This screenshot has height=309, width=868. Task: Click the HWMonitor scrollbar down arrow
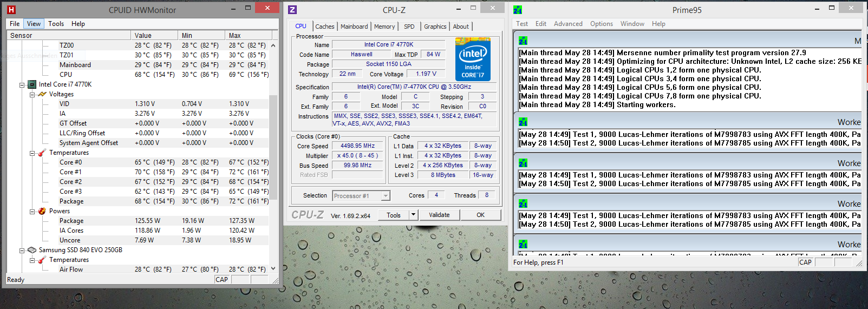coord(273,268)
